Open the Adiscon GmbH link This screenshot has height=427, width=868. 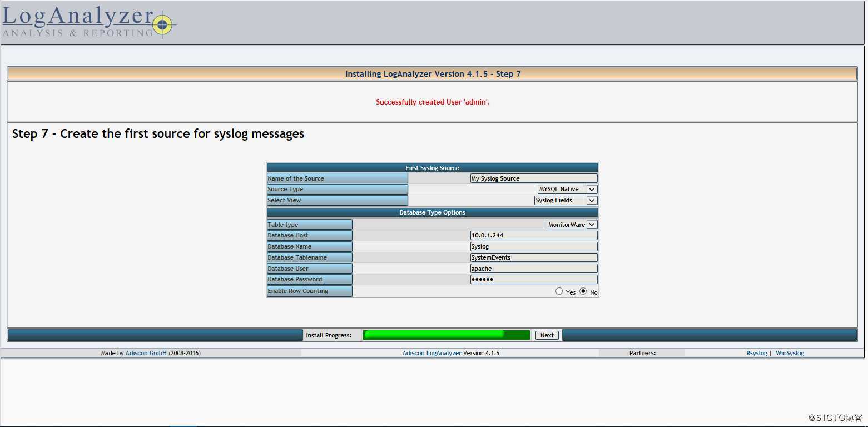tap(146, 353)
